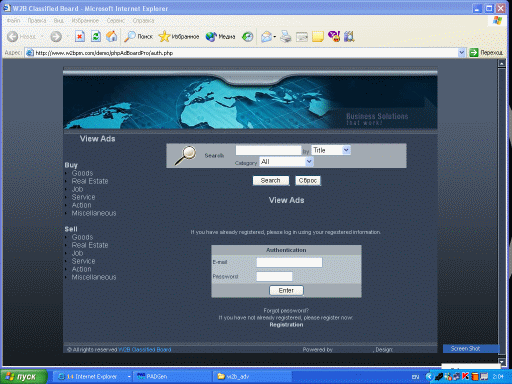Open the Вид menu
The height and width of the screenshot is (384, 512).
coord(59,21)
